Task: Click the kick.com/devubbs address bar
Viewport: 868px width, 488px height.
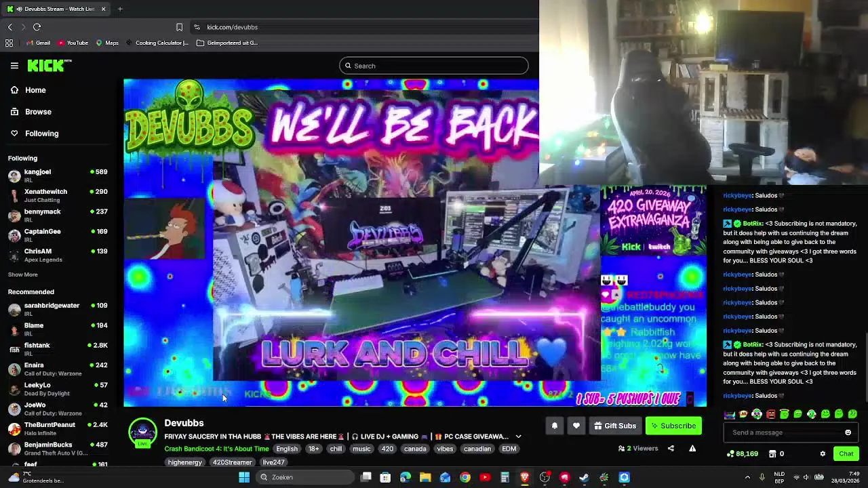Action: point(366,27)
